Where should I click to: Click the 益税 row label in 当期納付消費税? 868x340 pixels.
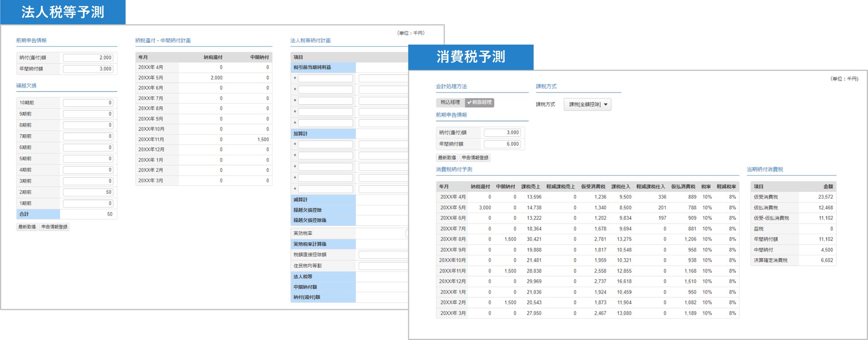758,229
